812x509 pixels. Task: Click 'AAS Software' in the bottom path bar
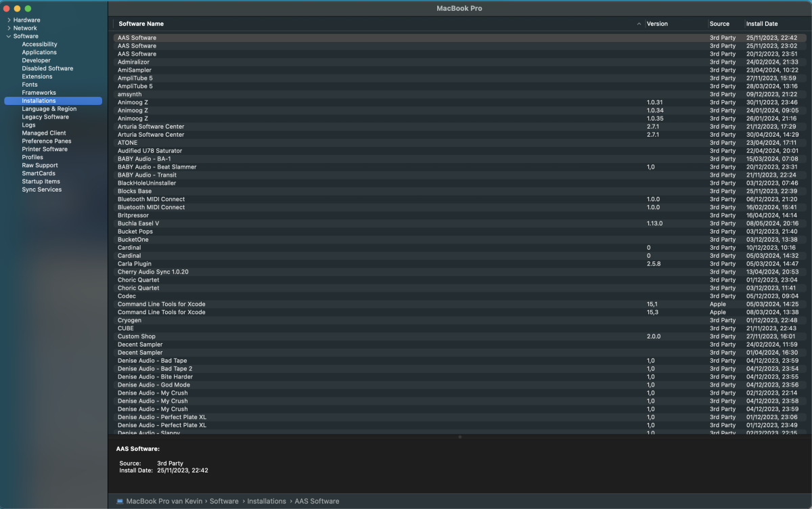pyautogui.click(x=317, y=502)
